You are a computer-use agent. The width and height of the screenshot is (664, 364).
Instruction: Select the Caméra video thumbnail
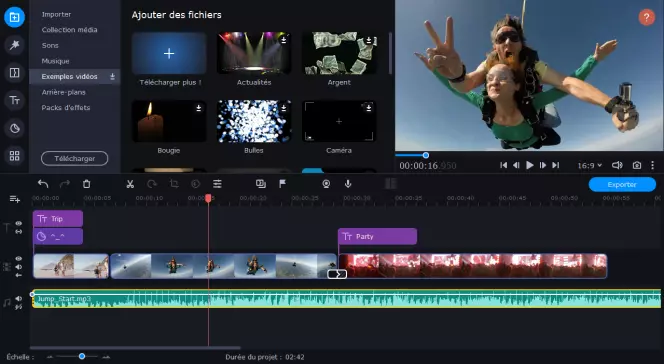pos(339,121)
